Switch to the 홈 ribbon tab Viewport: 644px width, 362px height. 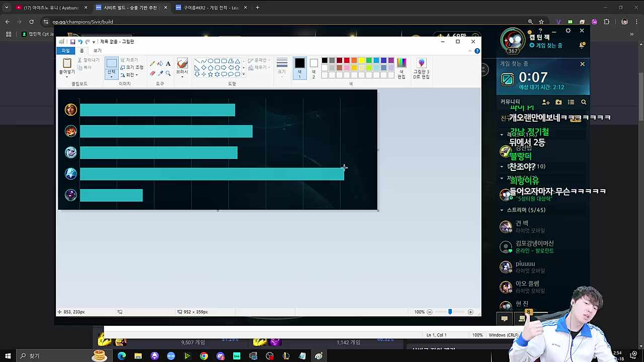82,51
